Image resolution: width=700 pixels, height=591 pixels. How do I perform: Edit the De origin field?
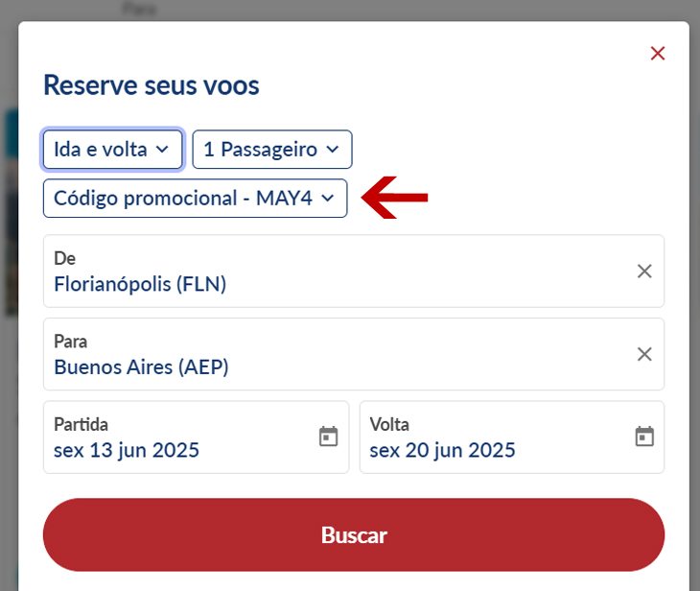tap(354, 271)
